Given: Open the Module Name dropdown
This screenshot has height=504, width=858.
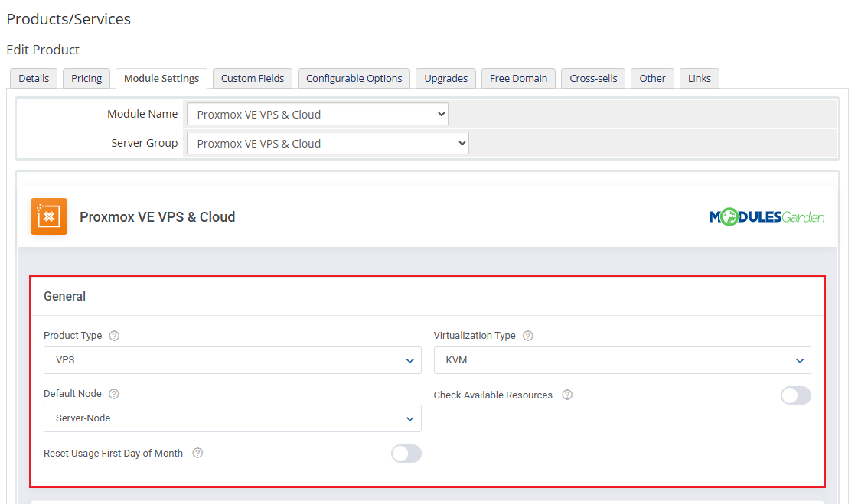Looking at the screenshot, I should [x=318, y=114].
